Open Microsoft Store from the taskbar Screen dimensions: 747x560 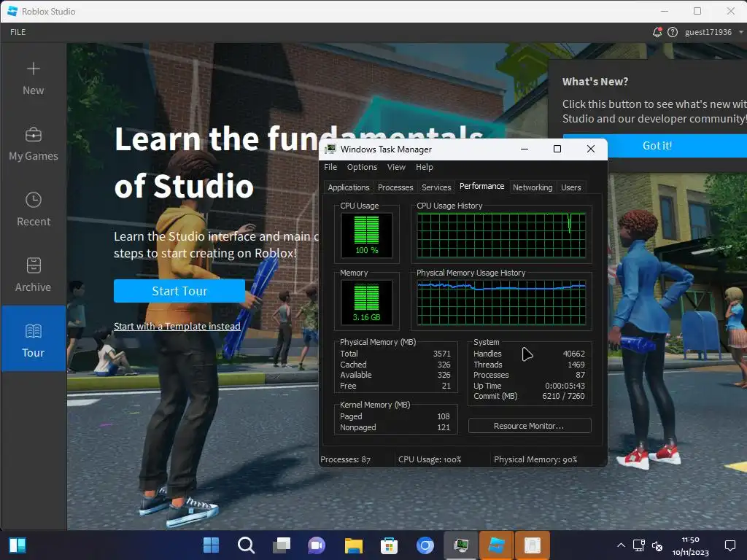click(389, 545)
